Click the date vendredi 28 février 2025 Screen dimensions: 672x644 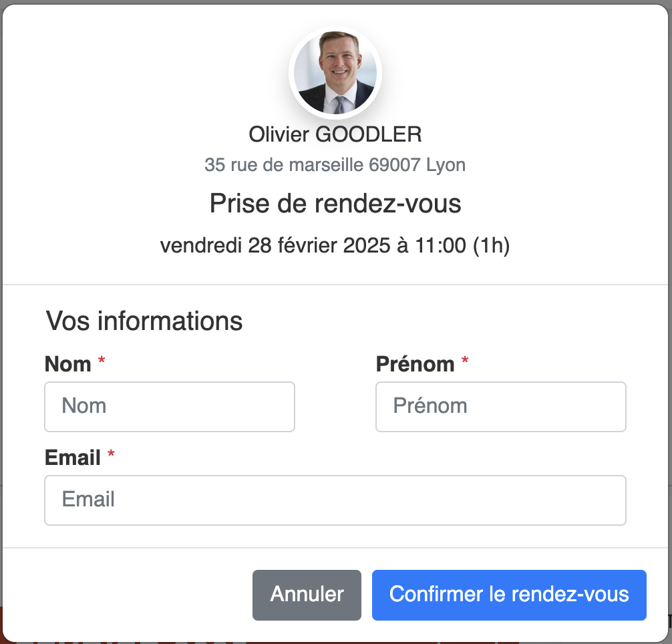tap(275, 246)
